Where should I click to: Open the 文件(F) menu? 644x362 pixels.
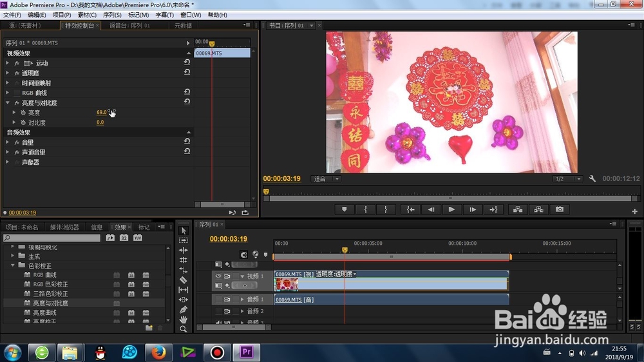(x=12, y=15)
